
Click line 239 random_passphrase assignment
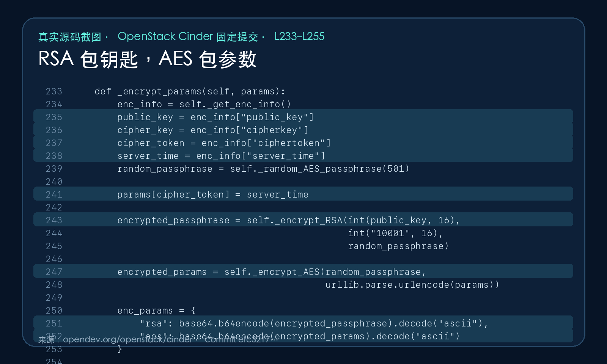263,169
